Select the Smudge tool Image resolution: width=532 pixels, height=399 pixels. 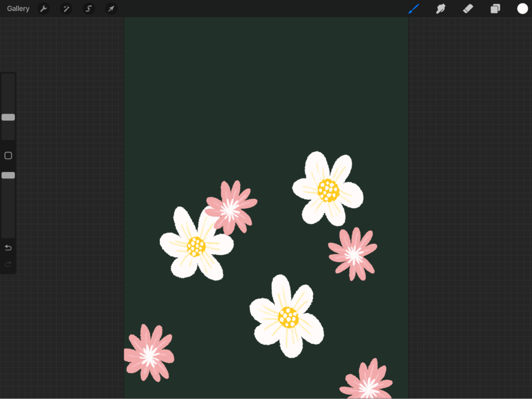tap(441, 8)
